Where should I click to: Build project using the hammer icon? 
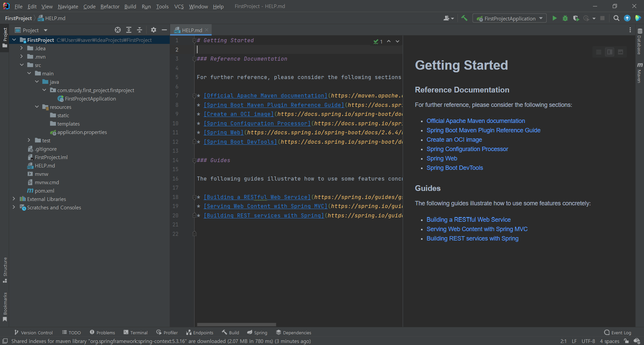coord(464,18)
